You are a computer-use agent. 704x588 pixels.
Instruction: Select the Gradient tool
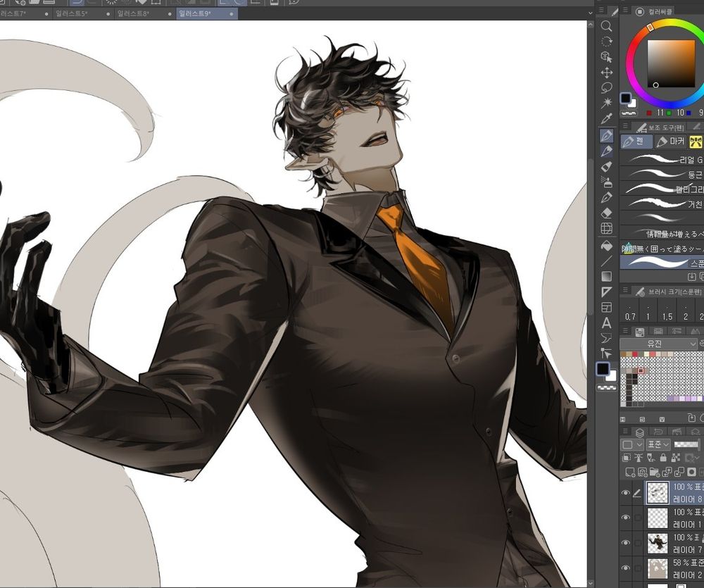(606, 276)
